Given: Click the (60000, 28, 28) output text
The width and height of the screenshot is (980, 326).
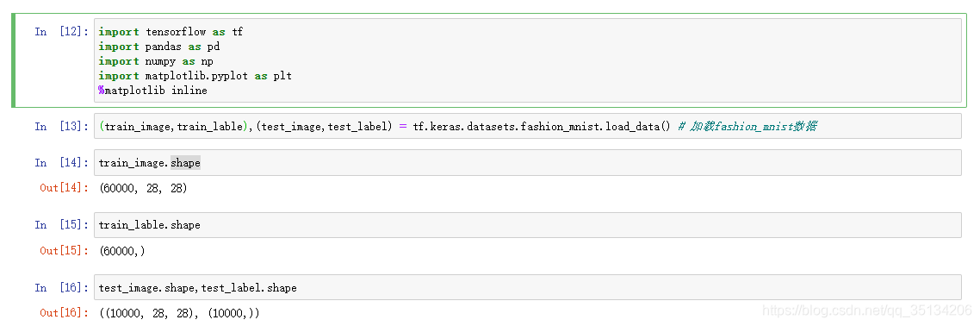Looking at the screenshot, I should point(143,188).
